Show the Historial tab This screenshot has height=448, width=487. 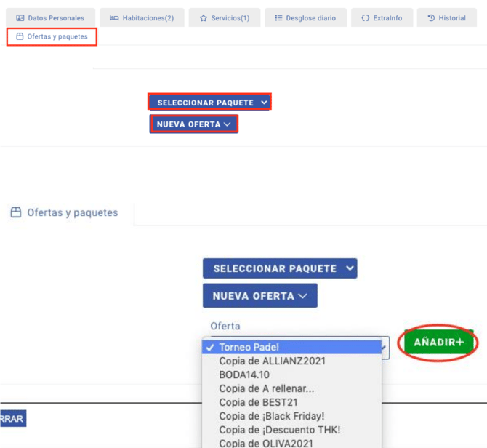[446, 18]
